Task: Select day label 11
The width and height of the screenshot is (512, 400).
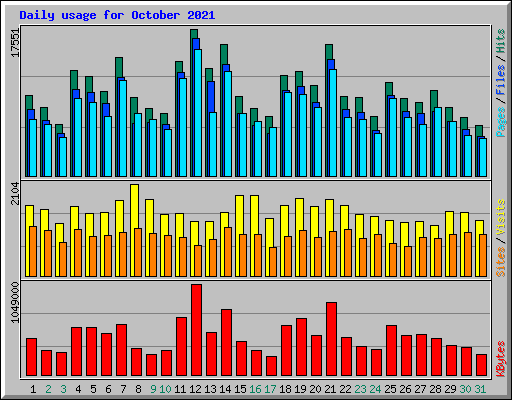Action: pyautogui.click(x=180, y=389)
